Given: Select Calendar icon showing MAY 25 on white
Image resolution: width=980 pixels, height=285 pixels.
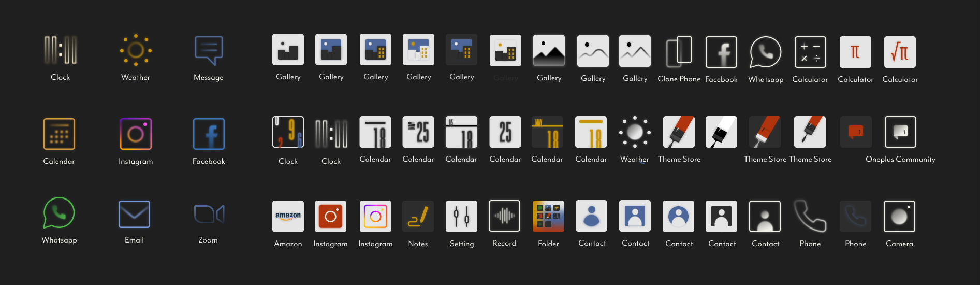Looking at the screenshot, I should tap(419, 132).
